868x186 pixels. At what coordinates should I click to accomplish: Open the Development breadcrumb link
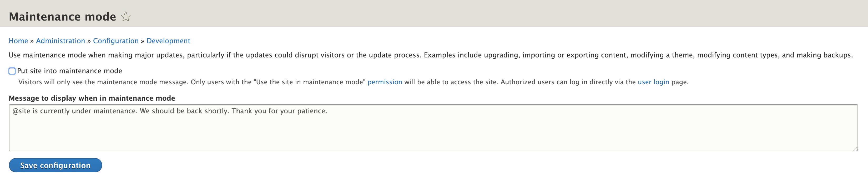(169, 41)
